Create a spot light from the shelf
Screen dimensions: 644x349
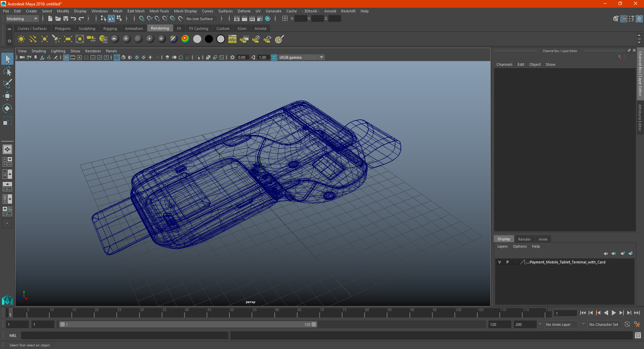coord(56,39)
